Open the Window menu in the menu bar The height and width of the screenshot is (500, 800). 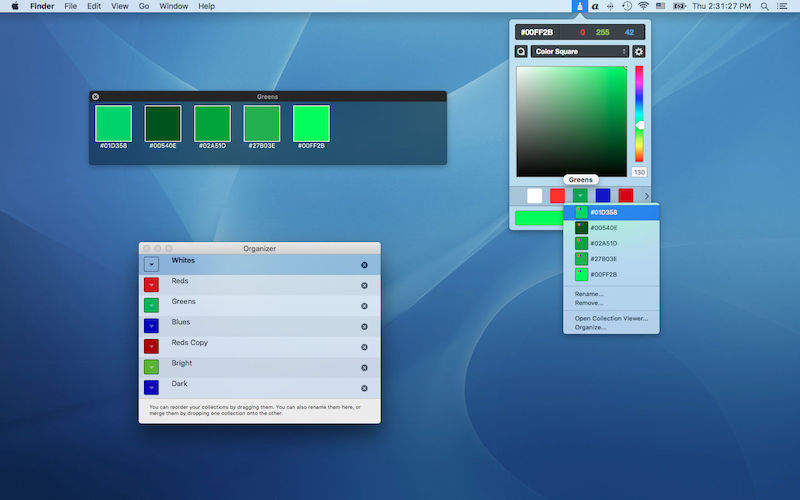coord(173,6)
